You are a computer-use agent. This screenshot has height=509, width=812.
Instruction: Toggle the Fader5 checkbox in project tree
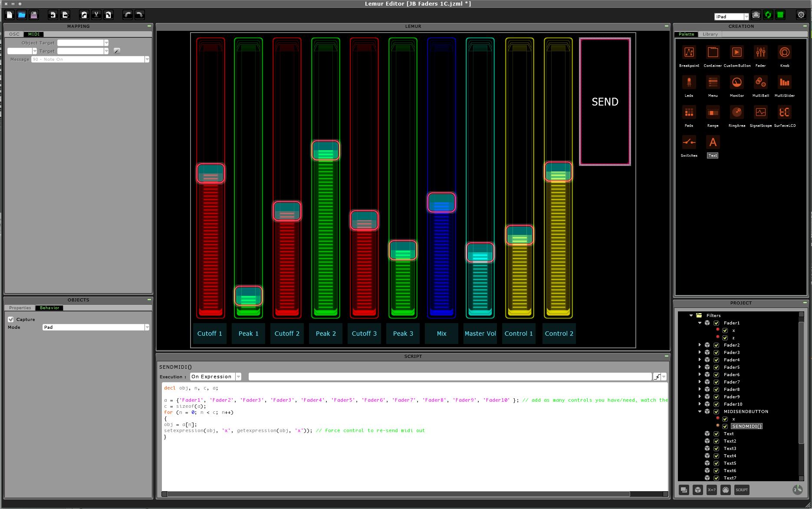(x=717, y=367)
